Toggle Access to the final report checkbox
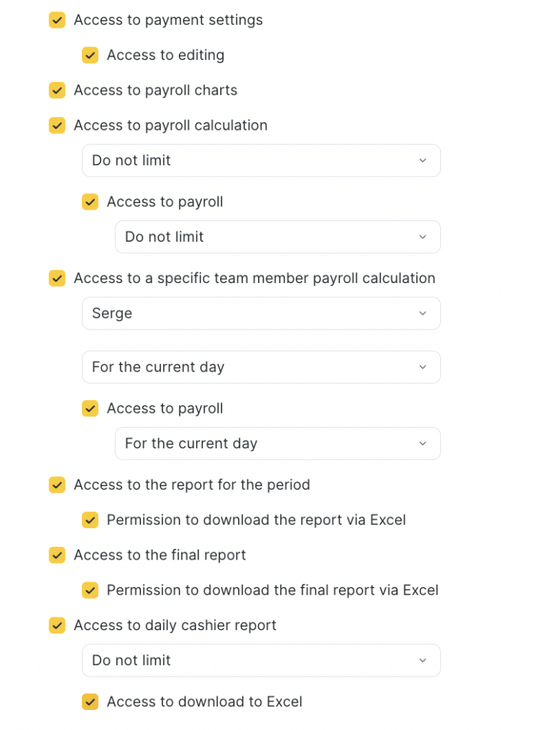The width and height of the screenshot is (560, 730). (x=57, y=555)
